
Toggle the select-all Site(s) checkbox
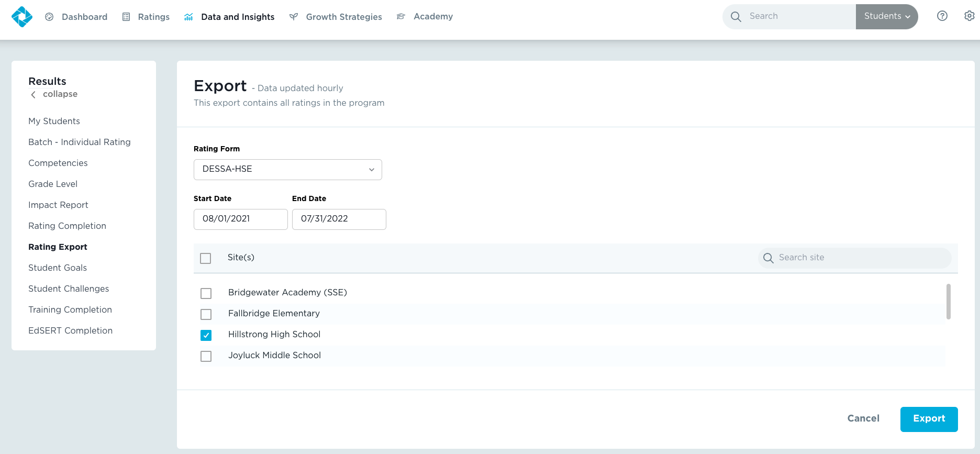point(206,258)
